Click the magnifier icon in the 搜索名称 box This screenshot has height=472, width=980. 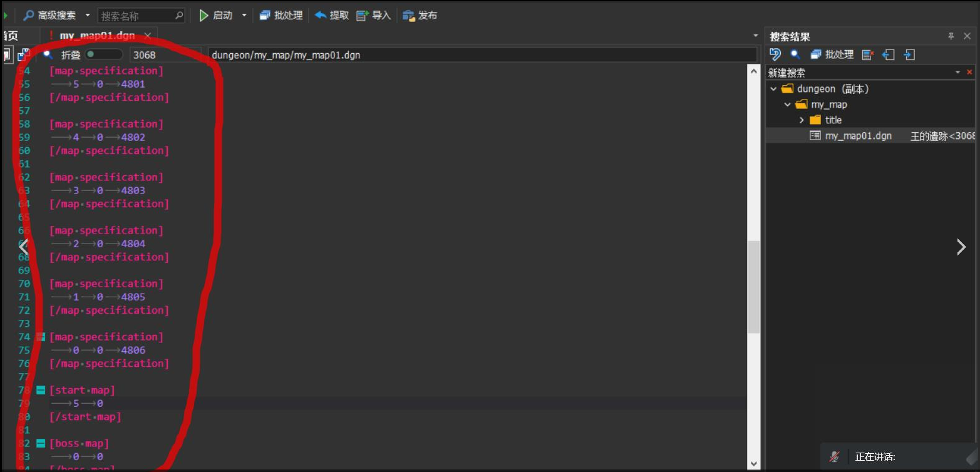pos(179,16)
